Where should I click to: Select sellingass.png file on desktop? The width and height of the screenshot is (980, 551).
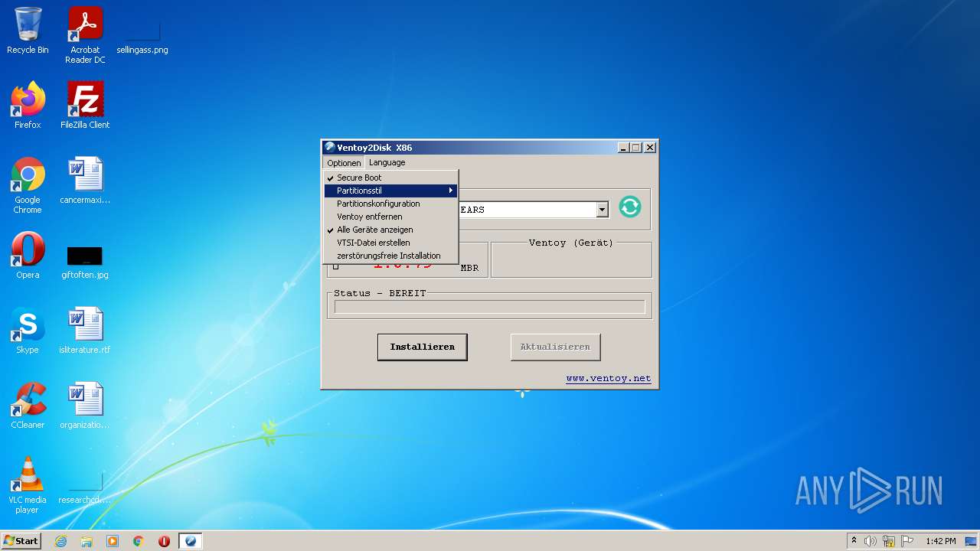142,35
